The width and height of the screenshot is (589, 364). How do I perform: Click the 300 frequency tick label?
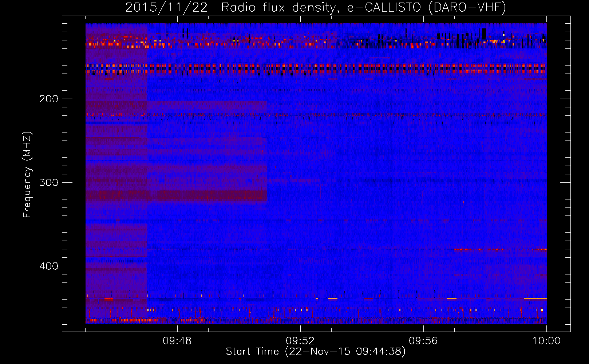coord(49,182)
